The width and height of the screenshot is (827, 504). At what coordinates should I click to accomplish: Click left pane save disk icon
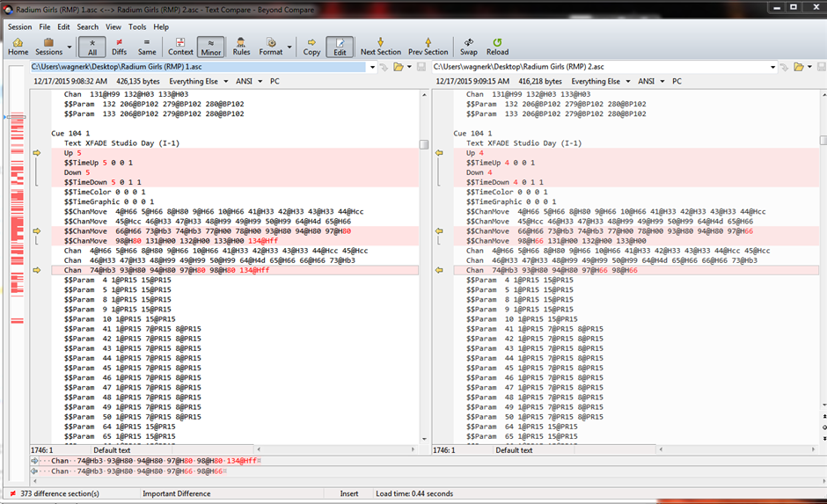point(421,67)
